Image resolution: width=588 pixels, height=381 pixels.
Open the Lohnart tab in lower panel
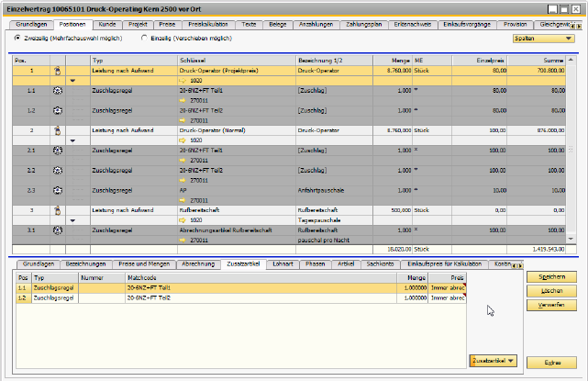tap(283, 264)
